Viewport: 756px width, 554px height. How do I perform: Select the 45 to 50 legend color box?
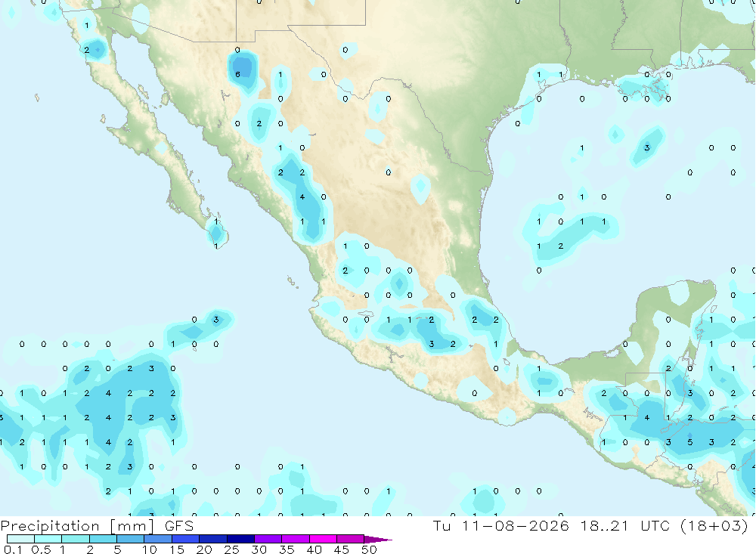point(351,539)
